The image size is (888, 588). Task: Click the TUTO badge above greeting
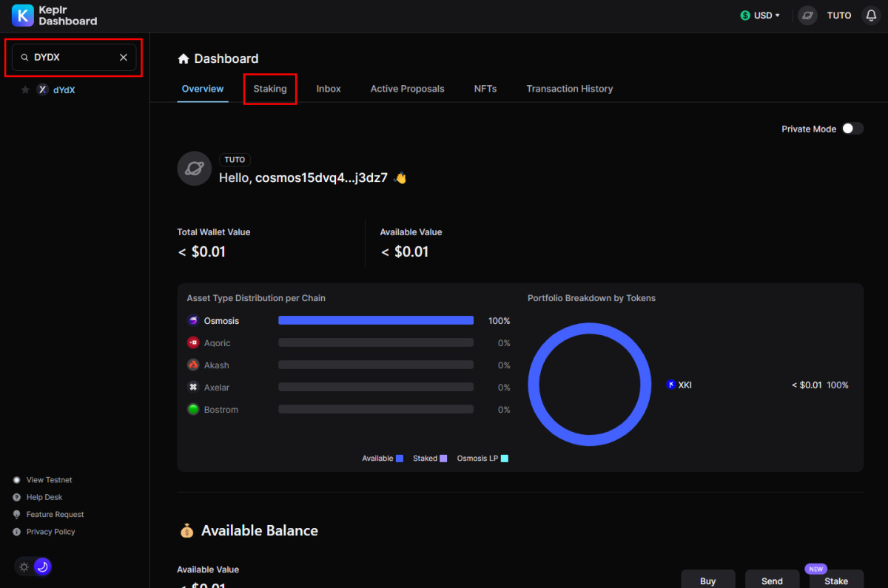[235, 160]
